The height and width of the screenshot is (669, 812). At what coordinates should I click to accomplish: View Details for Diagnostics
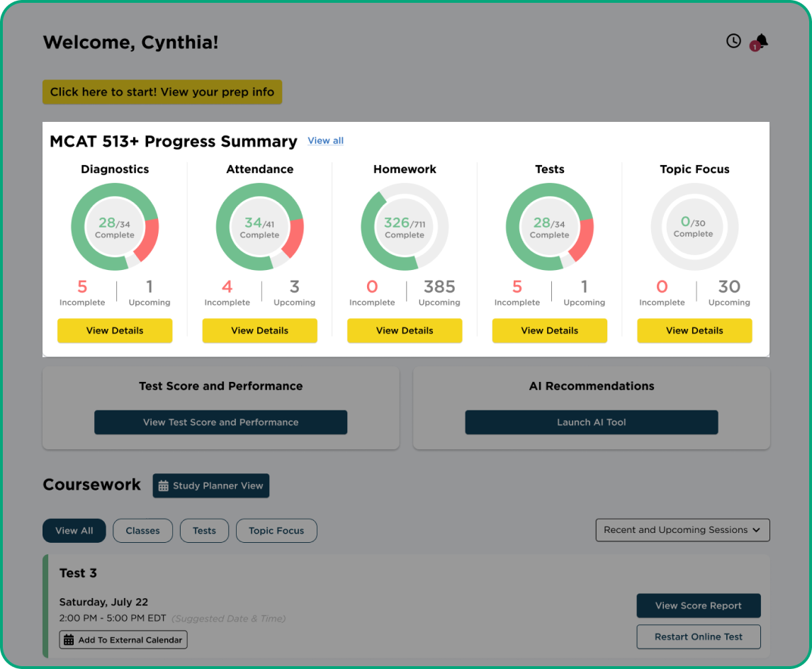point(115,331)
